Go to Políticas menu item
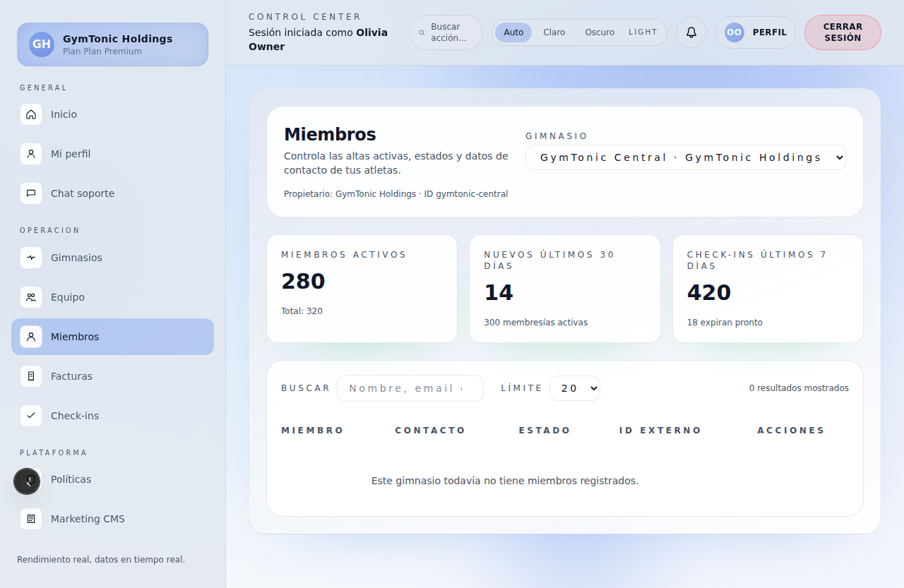The height and width of the screenshot is (588, 904). [x=71, y=479]
